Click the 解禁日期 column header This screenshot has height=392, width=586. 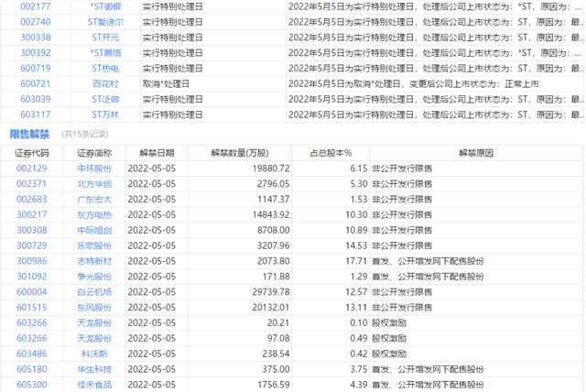point(157,153)
